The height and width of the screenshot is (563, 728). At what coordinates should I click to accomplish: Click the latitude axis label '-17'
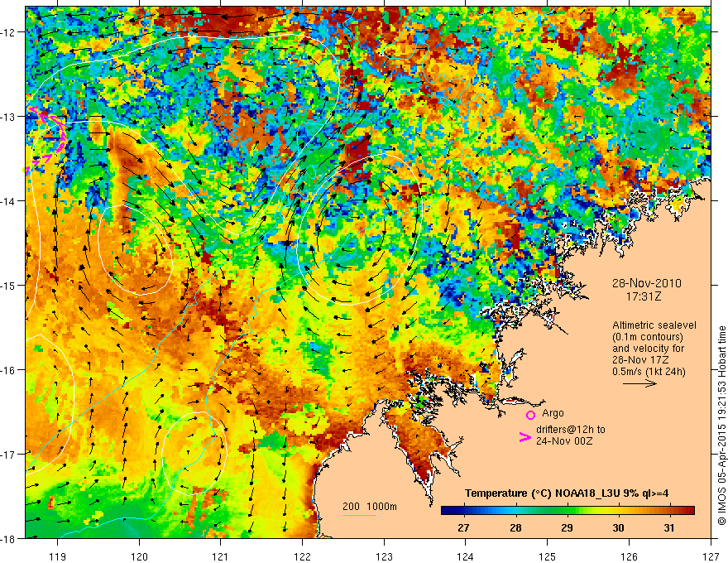pyautogui.click(x=8, y=455)
